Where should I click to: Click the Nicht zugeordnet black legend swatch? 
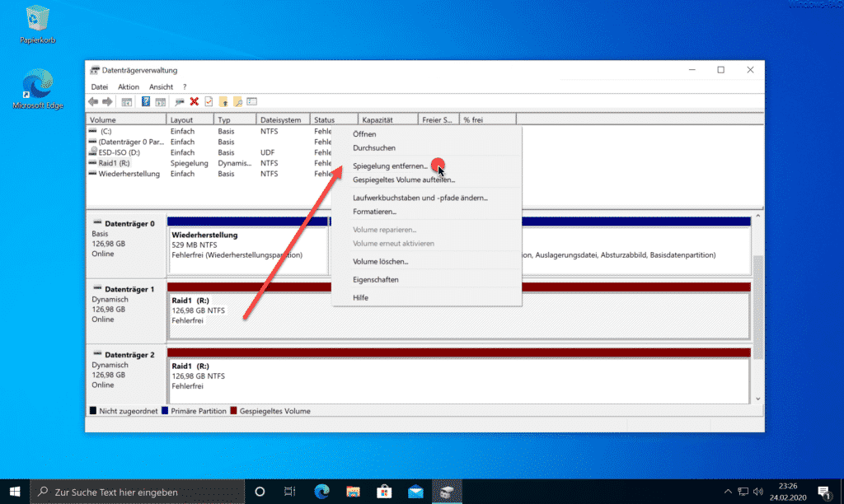pyautogui.click(x=92, y=410)
